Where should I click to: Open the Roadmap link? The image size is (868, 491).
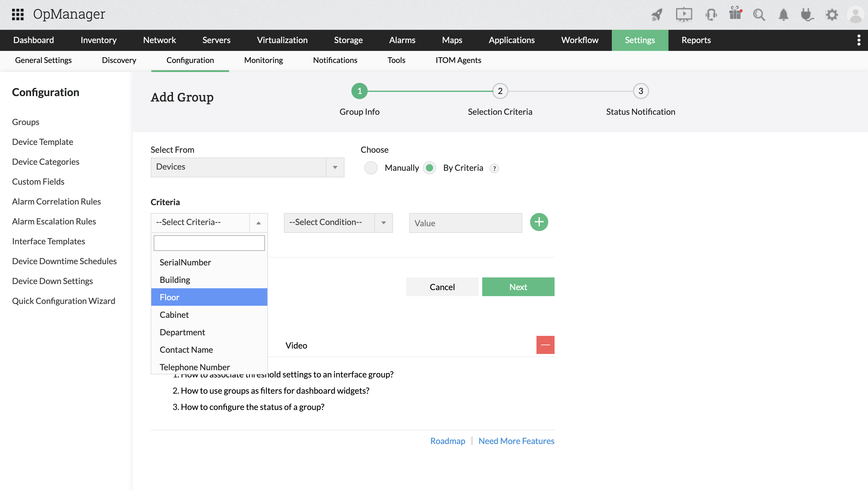point(448,441)
